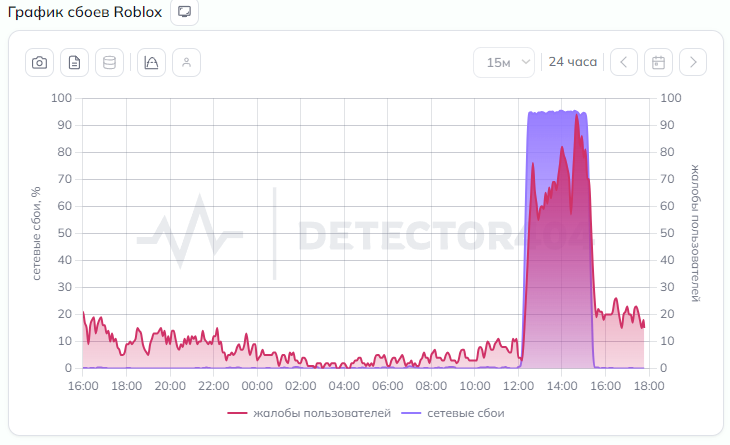Toggle the жалобы пользователей legend series

(309, 413)
